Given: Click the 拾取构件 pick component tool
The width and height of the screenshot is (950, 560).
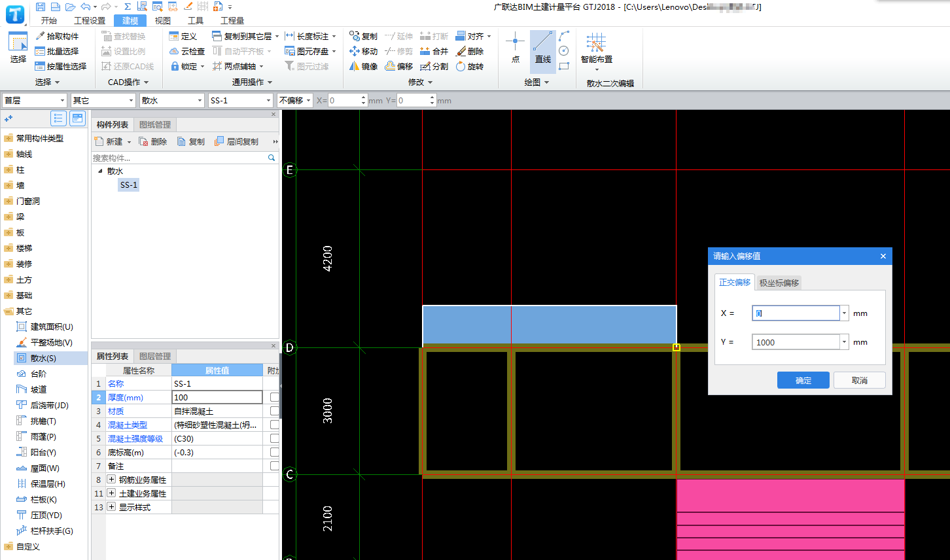Looking at the screenshot, I should pos(57,36).
